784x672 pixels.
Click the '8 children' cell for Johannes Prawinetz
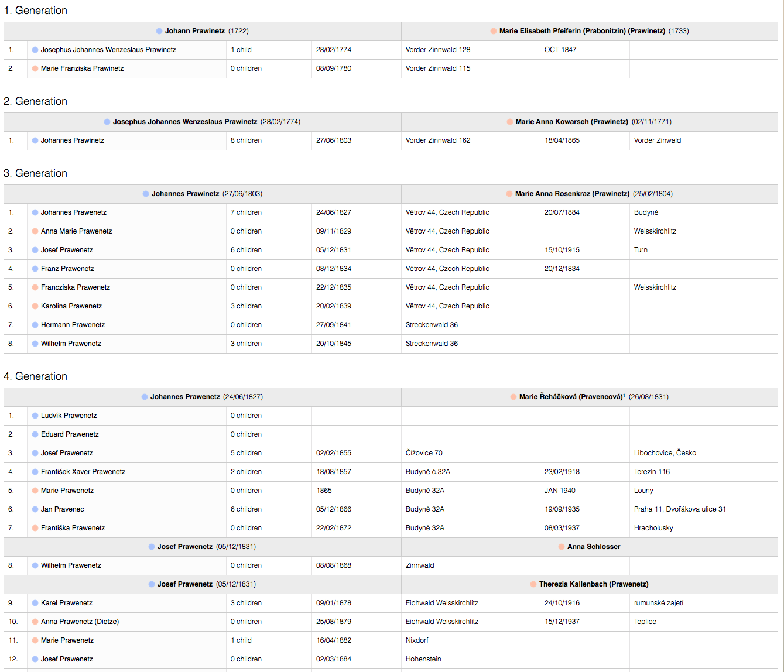(x=246, y=140)
